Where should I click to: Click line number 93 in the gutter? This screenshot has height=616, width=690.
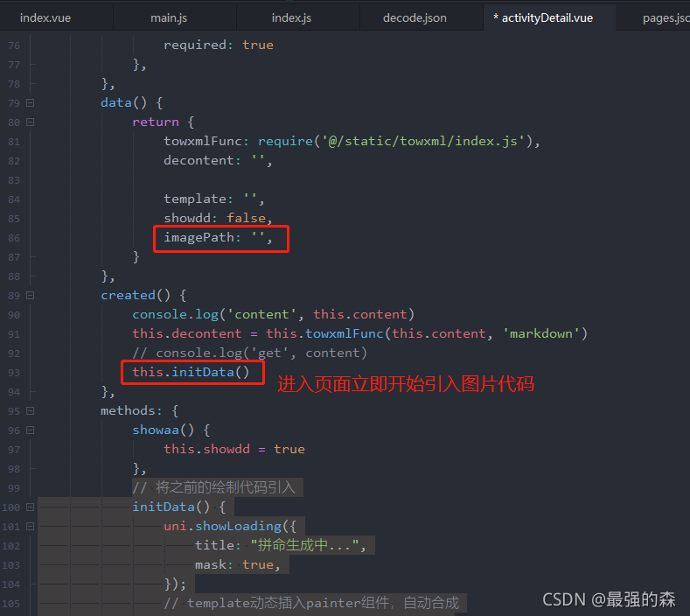coord(14,373)
